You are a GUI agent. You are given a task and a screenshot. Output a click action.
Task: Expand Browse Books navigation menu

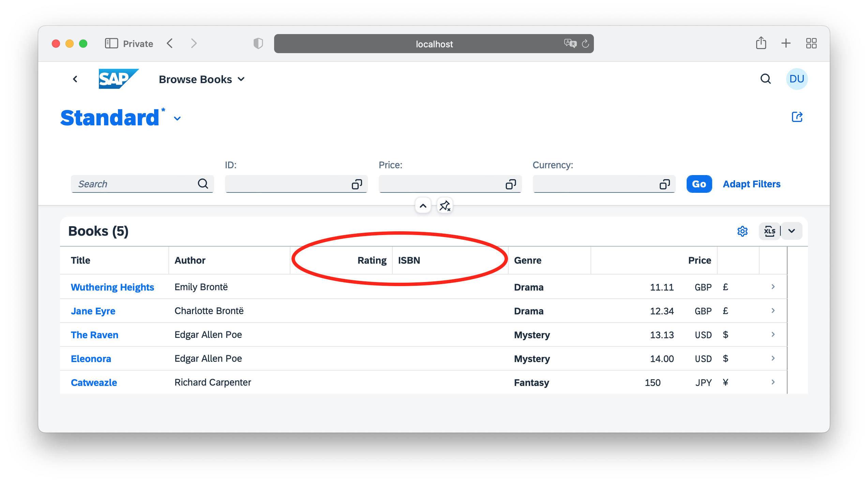tap(202, 79)
